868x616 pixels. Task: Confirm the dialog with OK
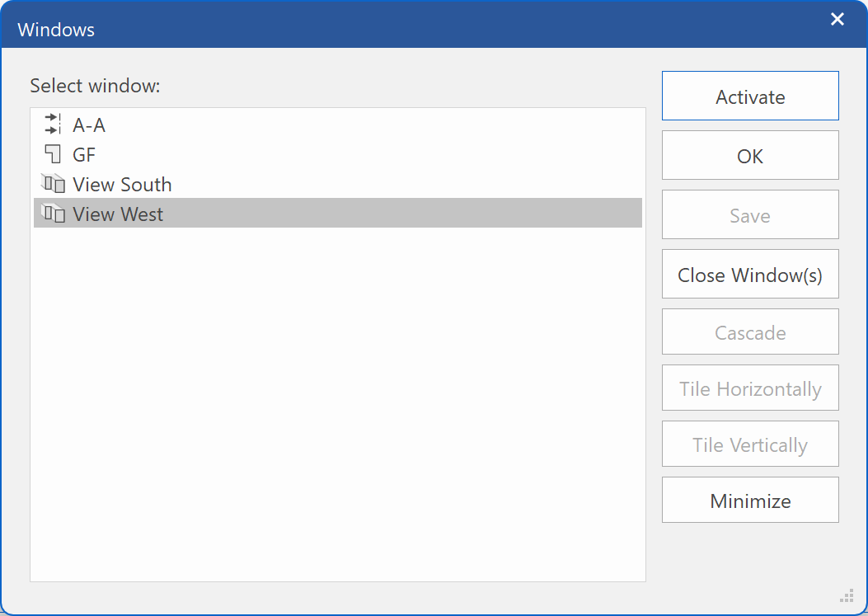tap(750, 156)
